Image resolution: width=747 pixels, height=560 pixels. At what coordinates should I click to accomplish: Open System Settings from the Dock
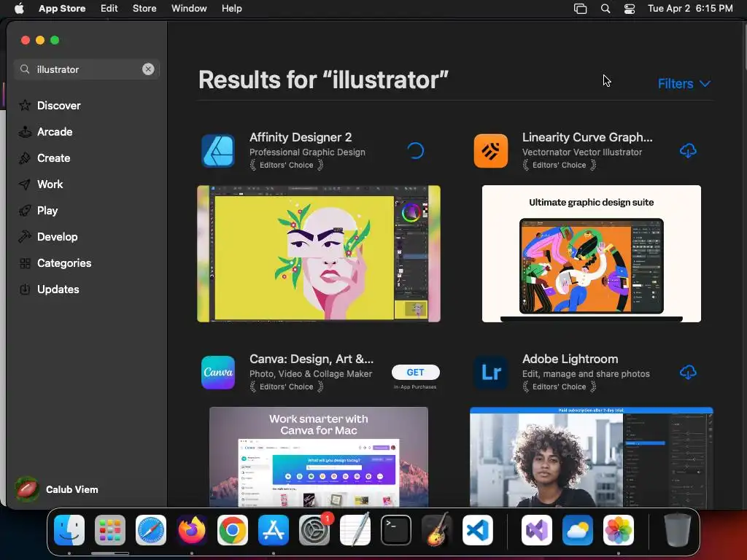click(x=314, y=530)
